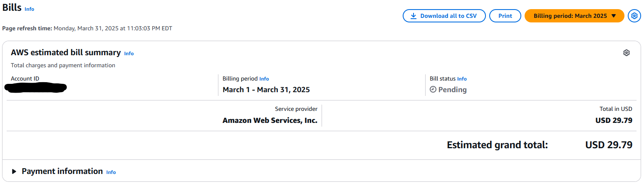Viewport: 644px width, 186px height.
Task: Click the clock icon beside Pending status
Action: (433, 89)
